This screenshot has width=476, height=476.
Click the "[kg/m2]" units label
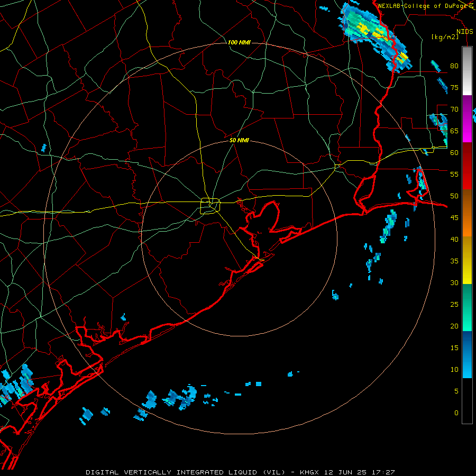[445, 37]
